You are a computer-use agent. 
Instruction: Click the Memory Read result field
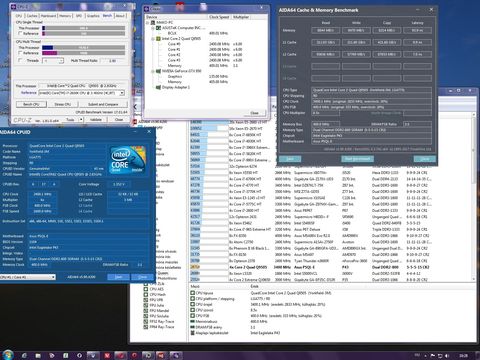[326, 30]
